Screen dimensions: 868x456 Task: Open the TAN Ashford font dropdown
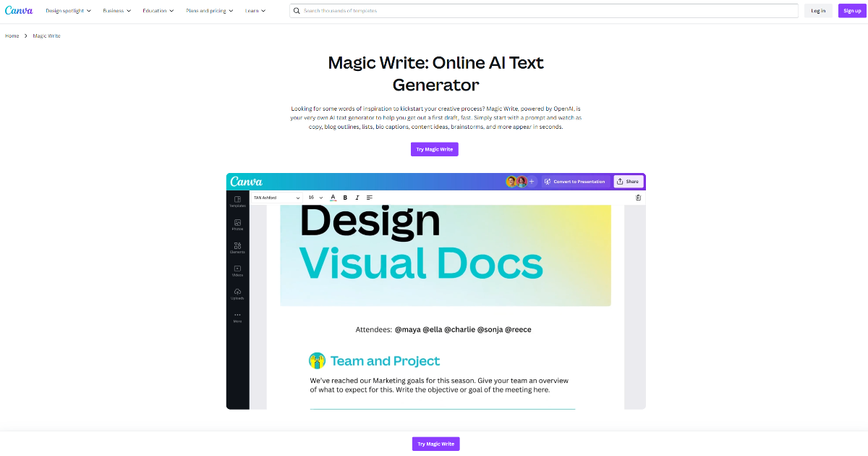(277, 197)
